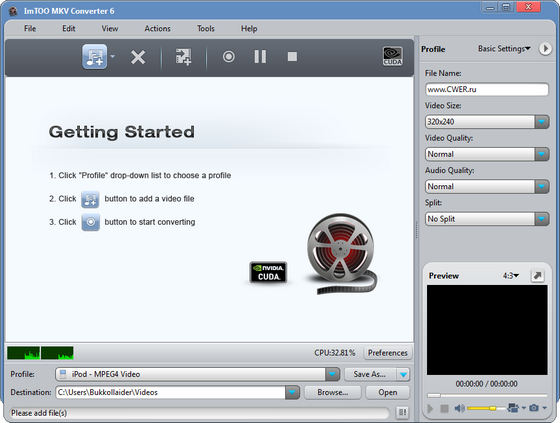Open the Split dropdown list
Screen dimensions: 560x423
[x=541, y=219]
